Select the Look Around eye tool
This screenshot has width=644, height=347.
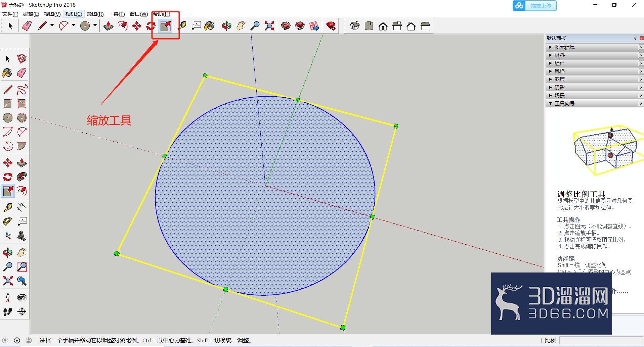pyautogui.click(x=22, y=297)
